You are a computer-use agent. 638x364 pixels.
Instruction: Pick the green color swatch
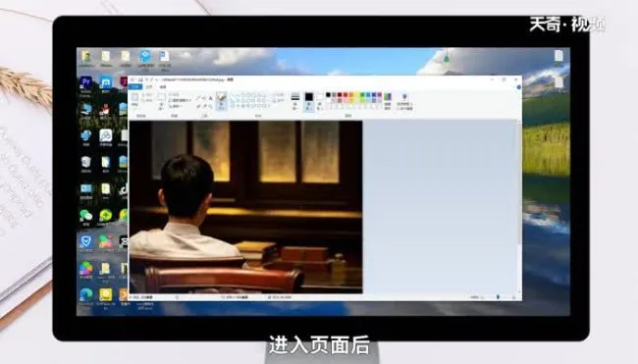tap(362, 95)
